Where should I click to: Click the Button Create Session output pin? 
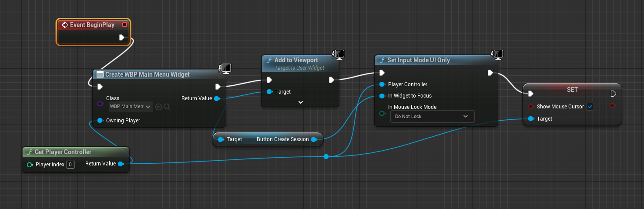pyautogui.click(x=313, y=139)
